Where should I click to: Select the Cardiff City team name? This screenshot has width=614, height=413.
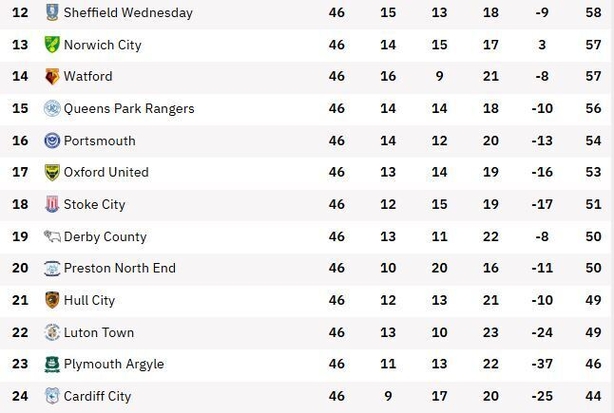pos(97,396)
